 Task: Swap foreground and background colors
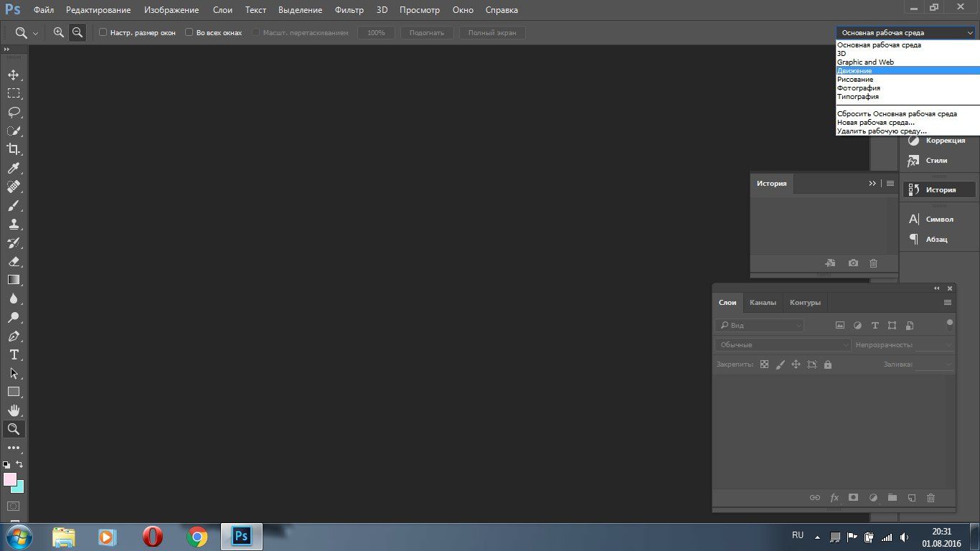(x=19, y=464)
